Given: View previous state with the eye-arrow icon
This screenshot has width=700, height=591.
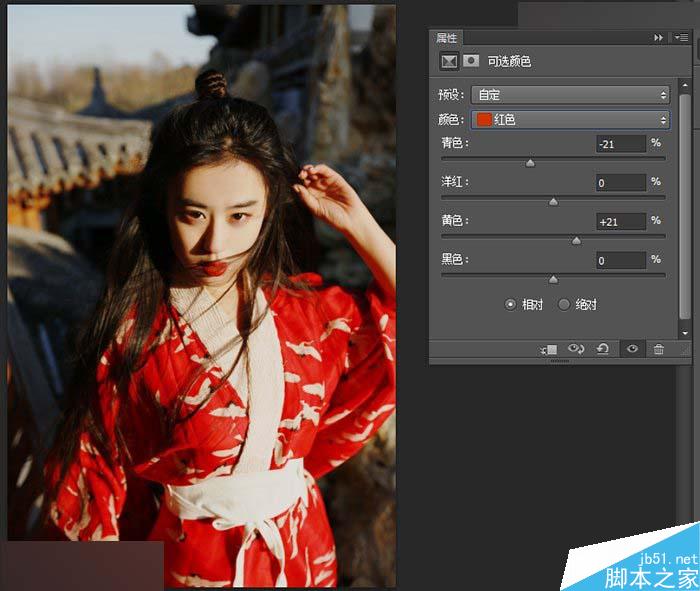Looking at the screenshot, I should coord(576,349).
